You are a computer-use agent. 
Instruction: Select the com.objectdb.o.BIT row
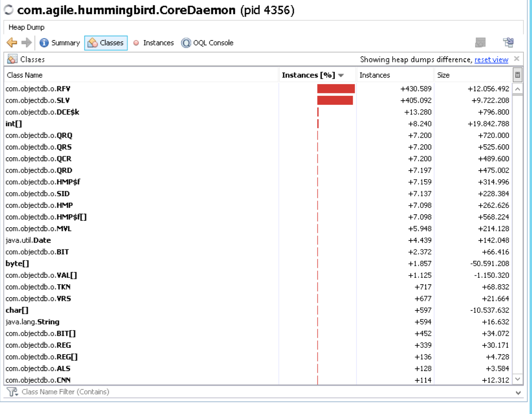point(258,252)
